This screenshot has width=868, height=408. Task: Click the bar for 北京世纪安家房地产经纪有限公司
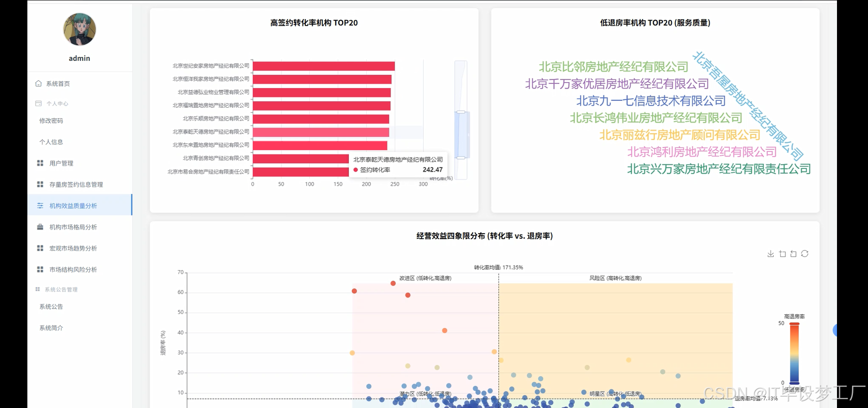324,66
